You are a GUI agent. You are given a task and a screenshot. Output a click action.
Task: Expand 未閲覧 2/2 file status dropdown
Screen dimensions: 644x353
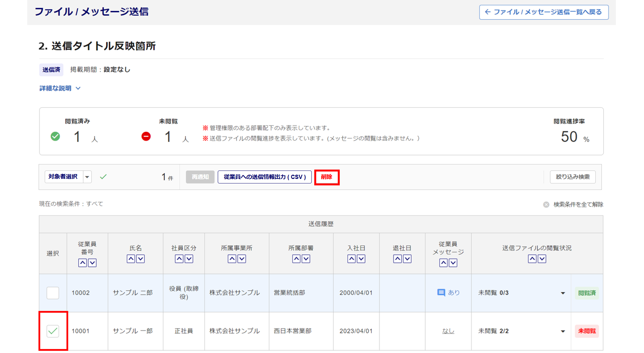563,331
